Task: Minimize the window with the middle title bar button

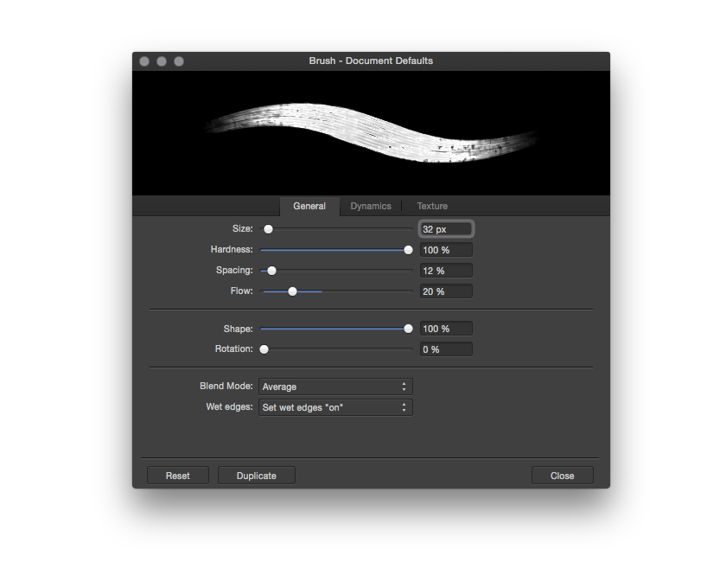Action: point(162,61)
